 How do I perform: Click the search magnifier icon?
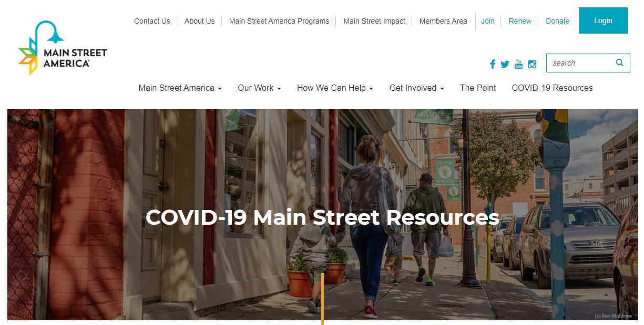pyautogui.click(x=620, y=62)
